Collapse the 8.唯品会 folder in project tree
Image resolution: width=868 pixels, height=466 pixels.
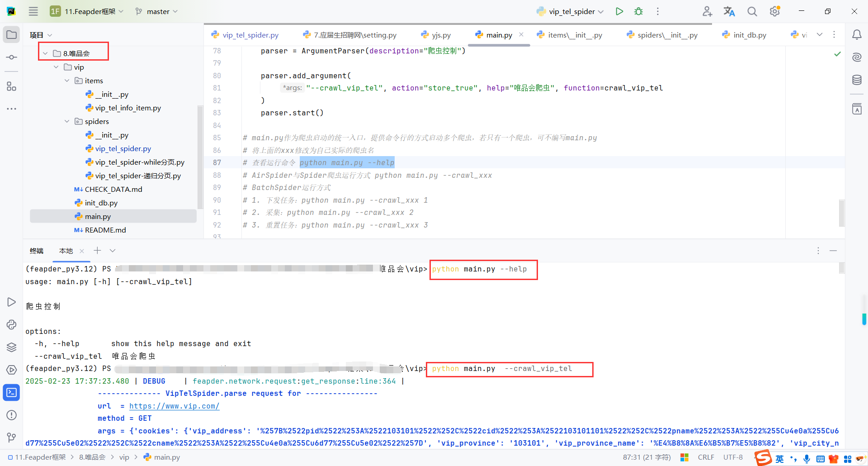click(x=45, y=52)
